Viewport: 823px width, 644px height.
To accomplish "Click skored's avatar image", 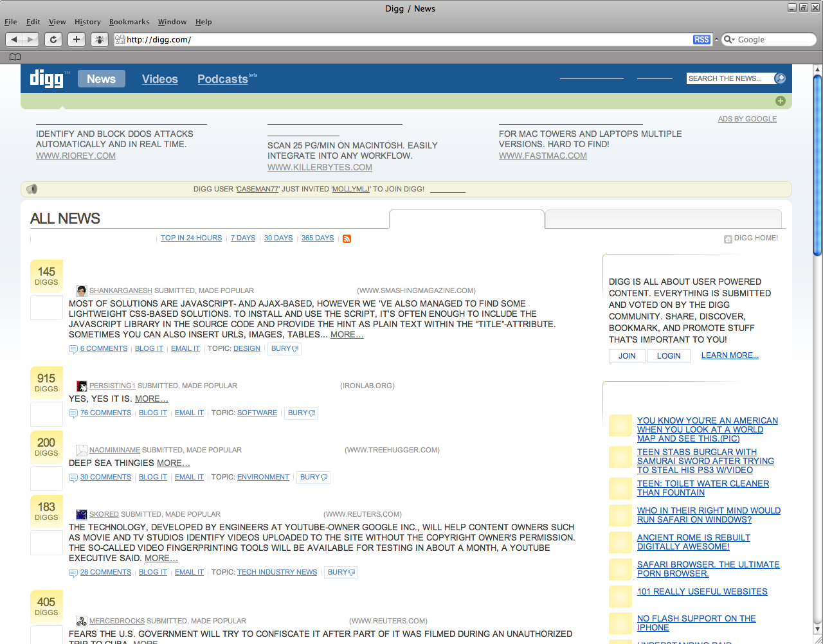I will (82, 515).
